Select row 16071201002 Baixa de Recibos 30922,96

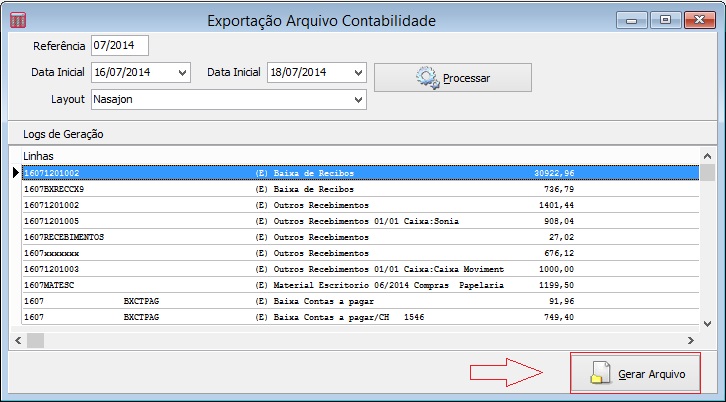point(360,173)
